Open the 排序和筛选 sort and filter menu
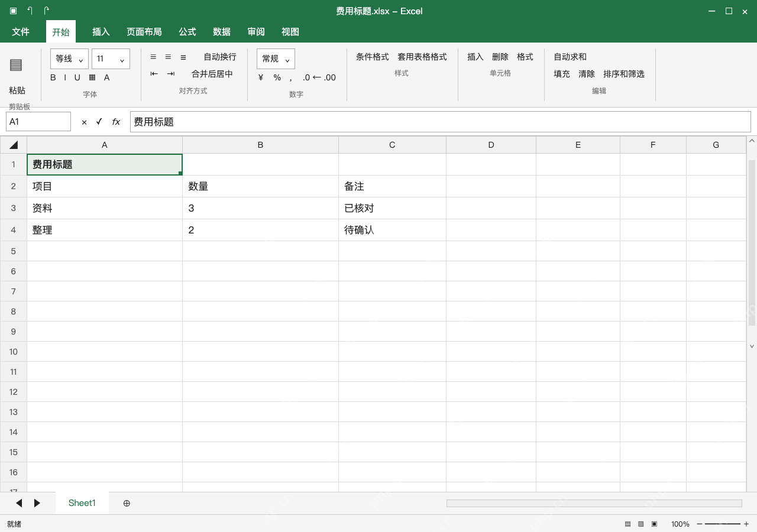 (x=624, y=74)
